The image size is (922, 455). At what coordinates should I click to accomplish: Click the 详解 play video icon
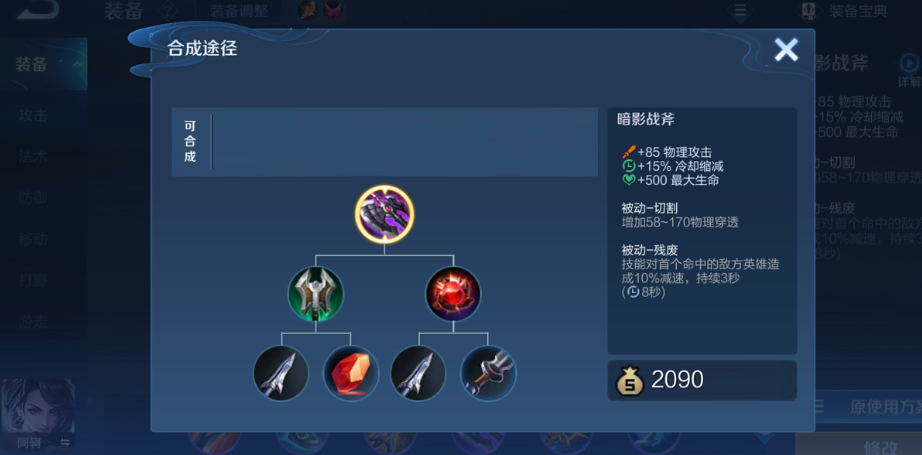click(908, 62)
